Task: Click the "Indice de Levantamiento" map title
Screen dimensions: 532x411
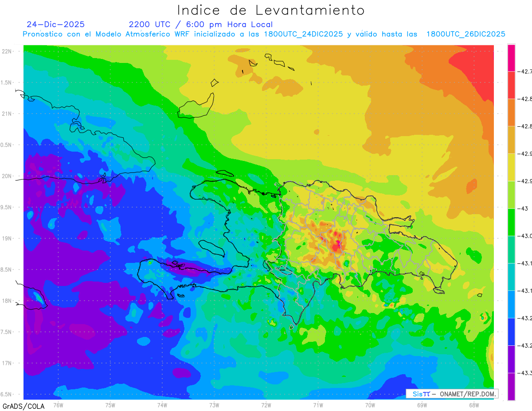Action: (x=271, y=10)
